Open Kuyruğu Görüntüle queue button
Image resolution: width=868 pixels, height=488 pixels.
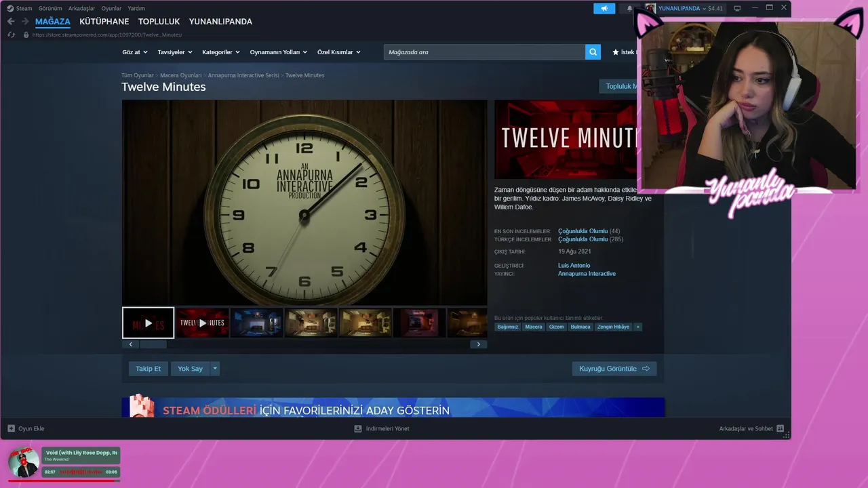tap(614, 369)
